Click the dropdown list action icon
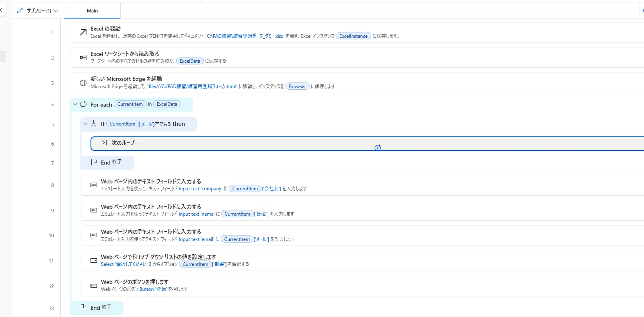This screenshot has width=644, height=317. tap(94, 261)
